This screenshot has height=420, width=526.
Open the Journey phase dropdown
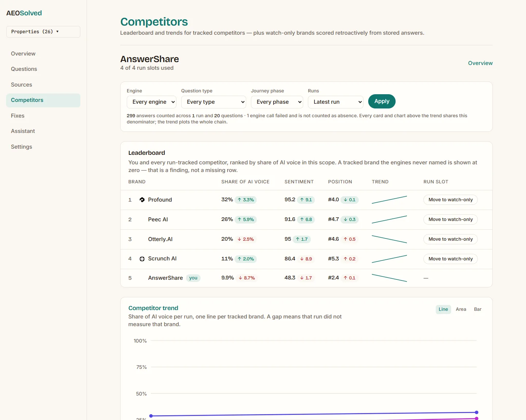[277, 102]
